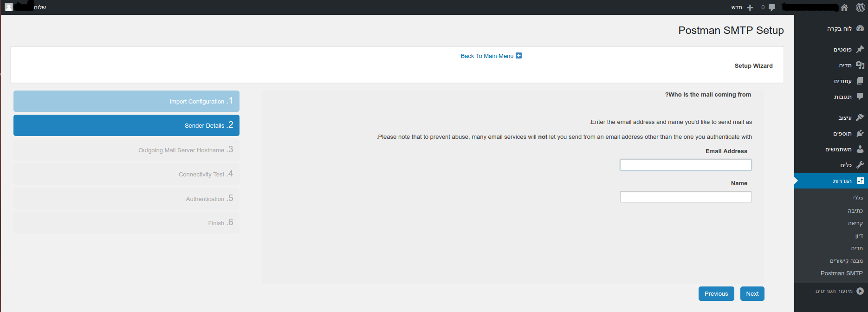Click the posts pushpin icon in sidebar
Image resolution: width=868 pixels, height=312 pixels.
tap(860, 49)
